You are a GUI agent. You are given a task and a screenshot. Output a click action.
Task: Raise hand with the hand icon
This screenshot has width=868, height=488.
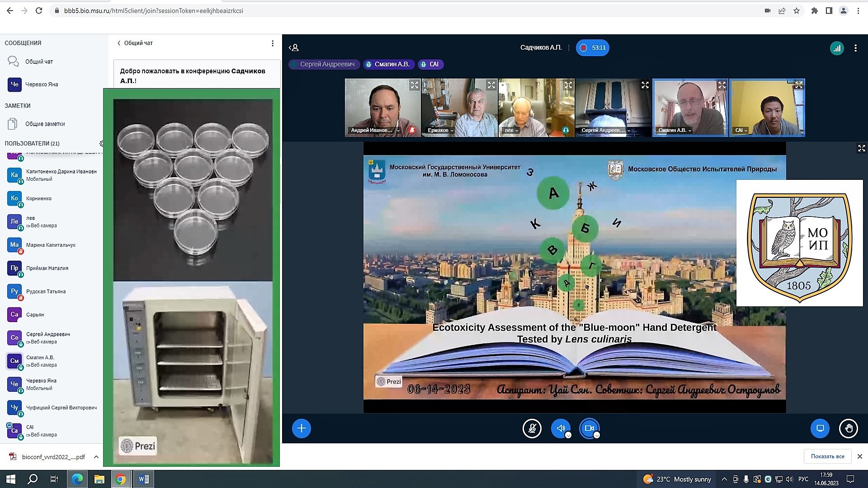[849, 428]
